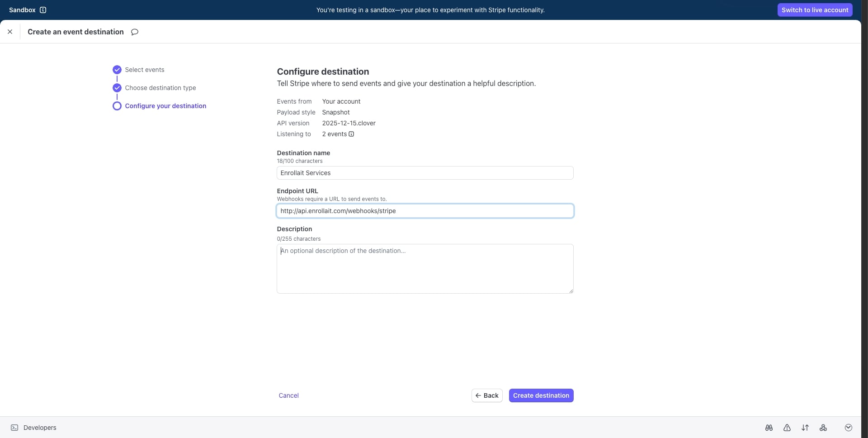The image size is (868, 438).
Task: Open the Developers menu
Action: (x=41, y=428)
